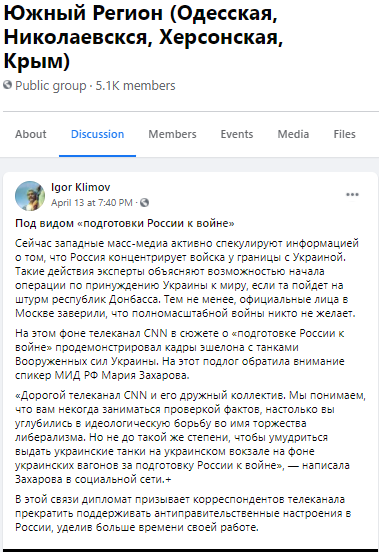This screenshot has height=552, width=379.
Task: Switch to the About tab
Action: pyautogui.click(x=31, y=134)
